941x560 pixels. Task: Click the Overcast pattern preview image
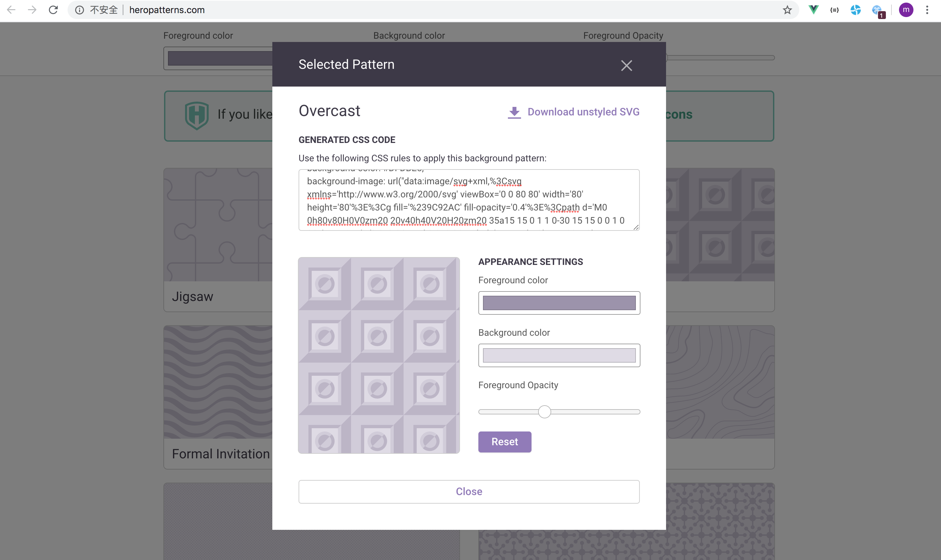tap(379, 355)
